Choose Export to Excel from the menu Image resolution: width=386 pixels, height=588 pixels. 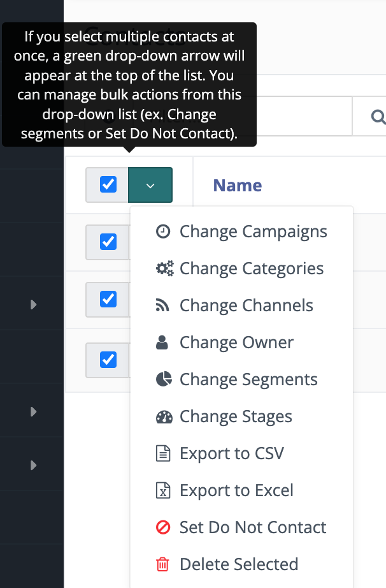(x=236, y=490)
